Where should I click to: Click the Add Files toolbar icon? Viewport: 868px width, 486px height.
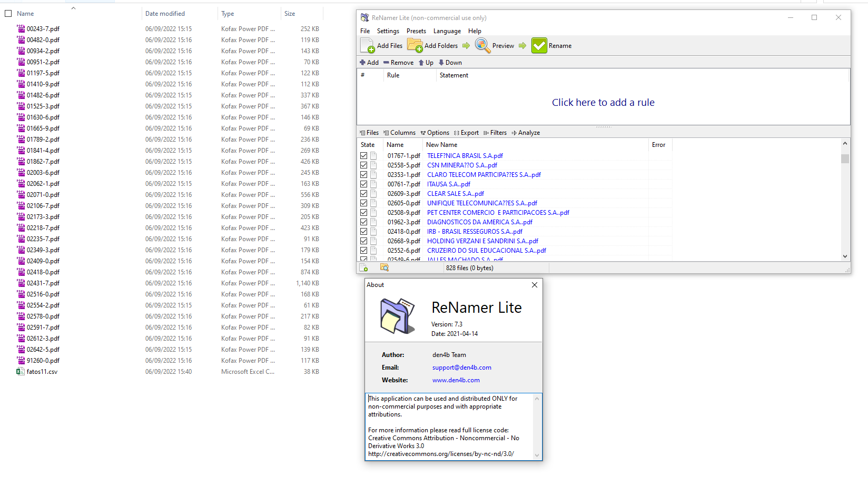368,46
